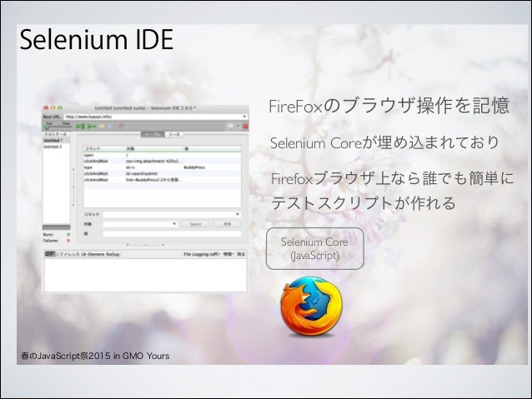Screen dimensions: 532x399
Task: Open the Base URL dropdown arrow
Action: tap(244, 117)
